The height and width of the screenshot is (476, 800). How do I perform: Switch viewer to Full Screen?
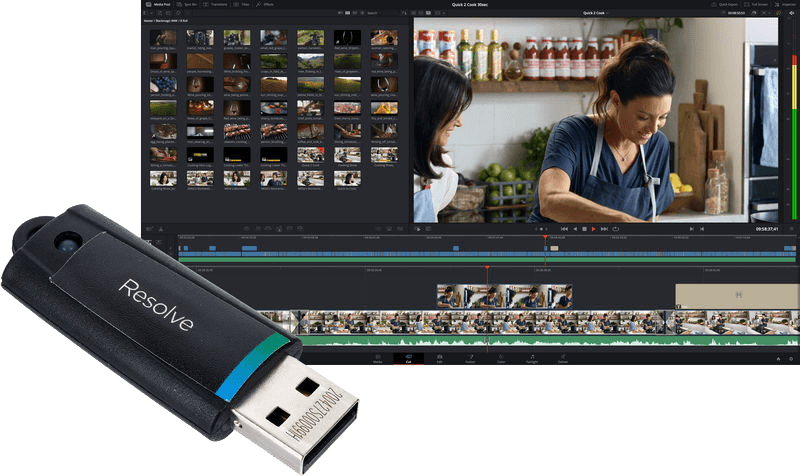point(756,4)
